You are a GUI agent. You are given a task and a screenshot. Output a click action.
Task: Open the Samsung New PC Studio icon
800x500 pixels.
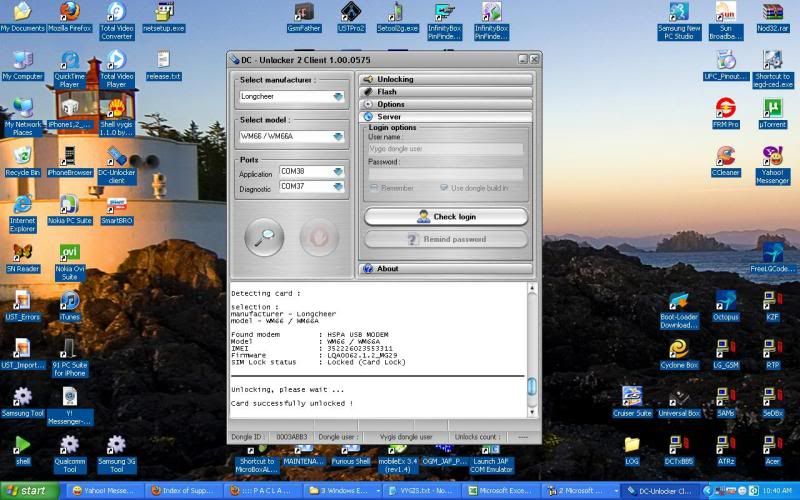coord(679,20)
